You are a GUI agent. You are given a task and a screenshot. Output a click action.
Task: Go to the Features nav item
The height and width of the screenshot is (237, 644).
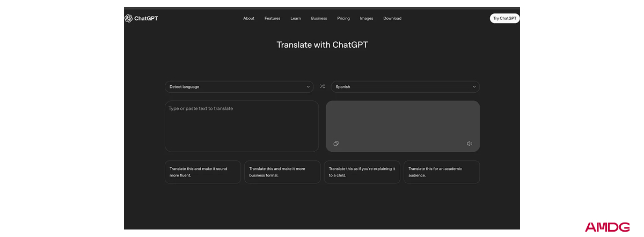272,18
